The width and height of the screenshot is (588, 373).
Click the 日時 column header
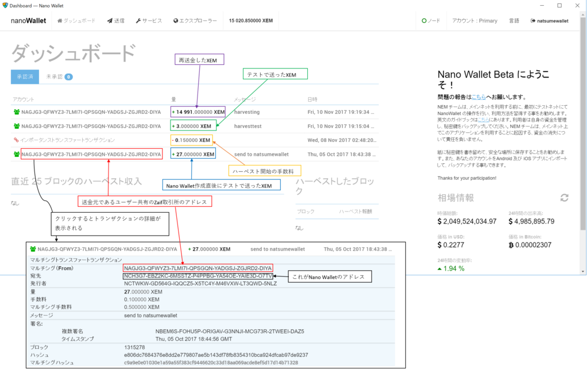point(312,99)
